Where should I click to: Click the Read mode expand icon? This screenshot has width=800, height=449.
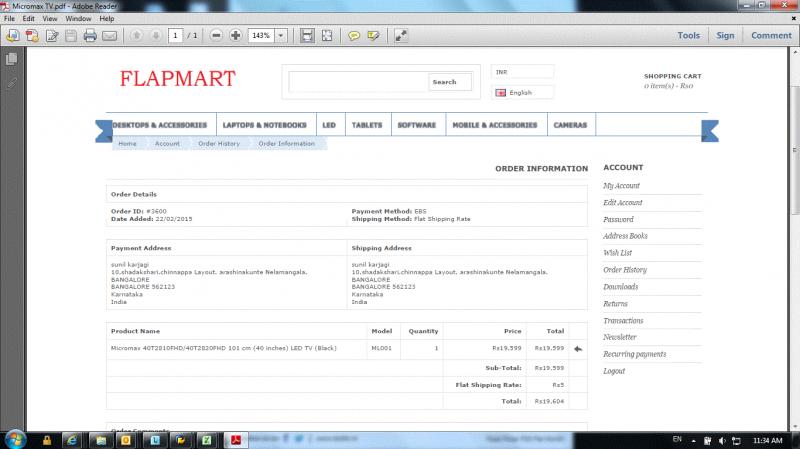coord(401,35)
